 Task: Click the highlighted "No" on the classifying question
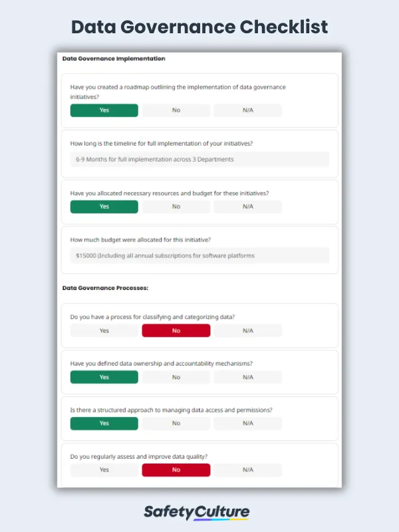[176, 331]
